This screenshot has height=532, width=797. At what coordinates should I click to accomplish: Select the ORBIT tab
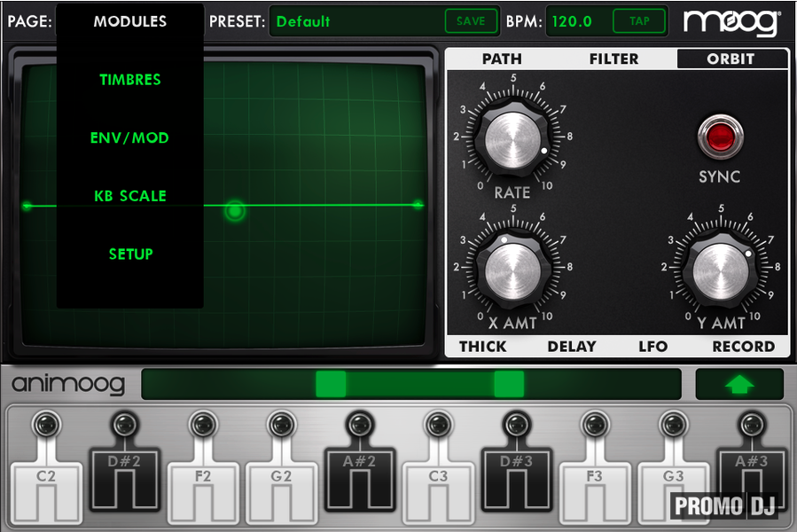[x=731, y=59]
